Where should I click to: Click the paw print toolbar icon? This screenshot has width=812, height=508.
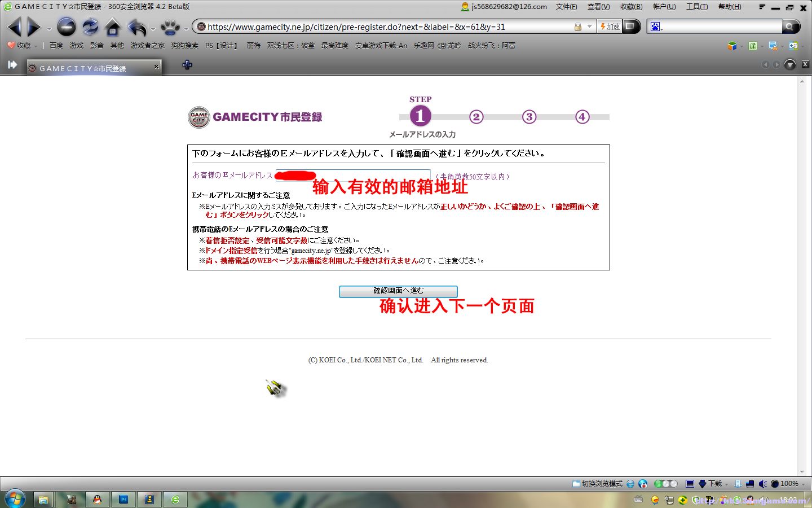(170, 27)
